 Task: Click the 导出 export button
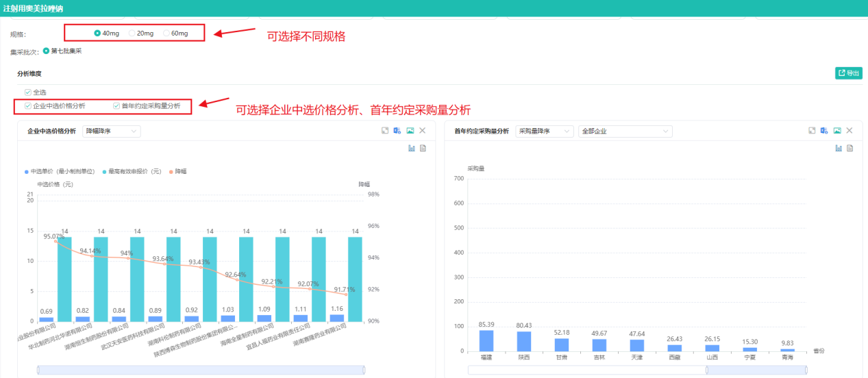(x=848, y=73)
